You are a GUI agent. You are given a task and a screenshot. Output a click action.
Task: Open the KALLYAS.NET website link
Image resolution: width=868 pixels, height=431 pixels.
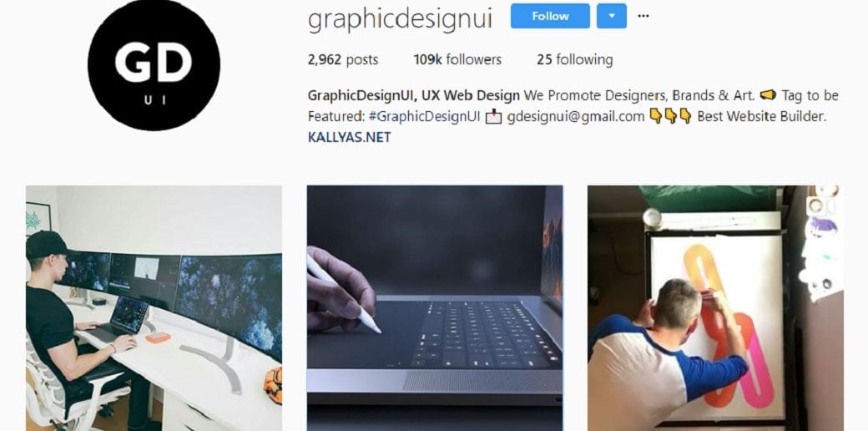[350, 137]
